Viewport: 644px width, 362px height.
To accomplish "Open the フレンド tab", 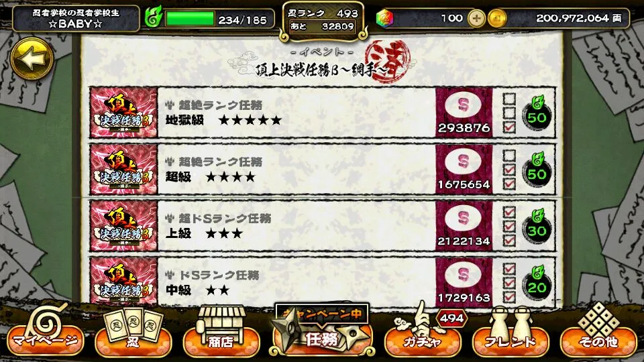I will click(x=511, y=333).
